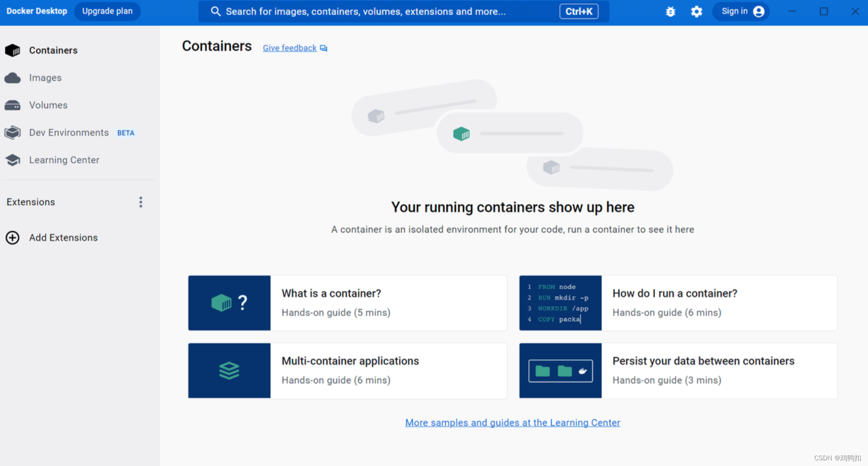Image resolution: width=868 pixels, height=466 pixels.
Task: Click the Upgrade plan button
Action: [x=107, y=11]
